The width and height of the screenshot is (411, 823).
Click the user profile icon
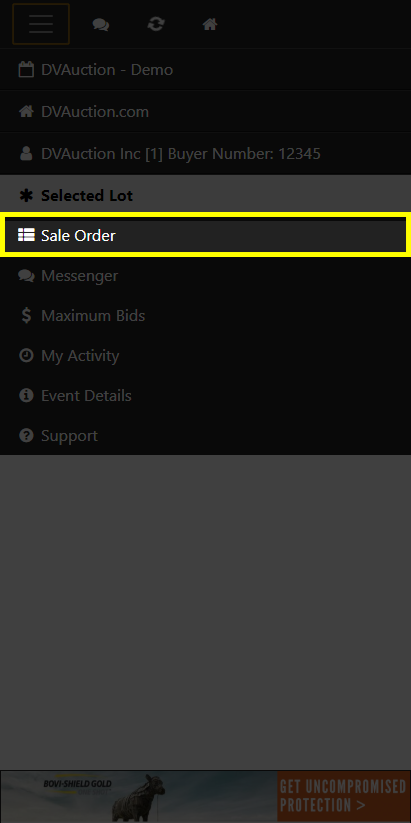26,153
